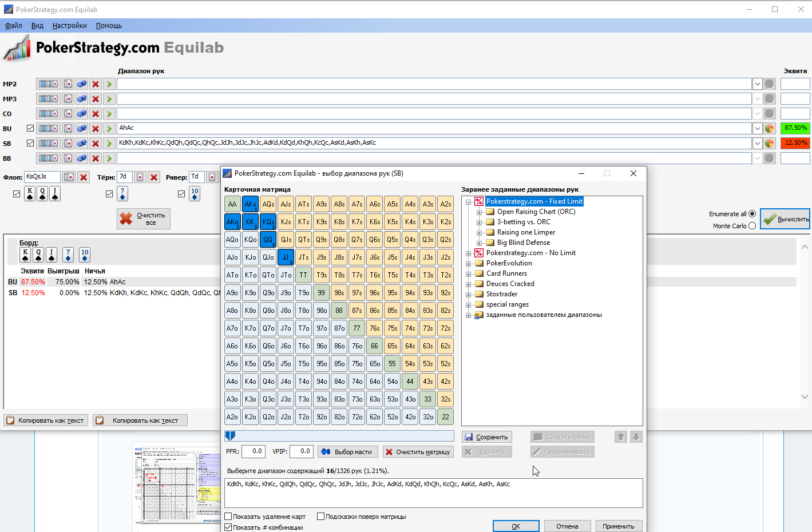Click Очистить матрицу button

click(x=418, y=452)
